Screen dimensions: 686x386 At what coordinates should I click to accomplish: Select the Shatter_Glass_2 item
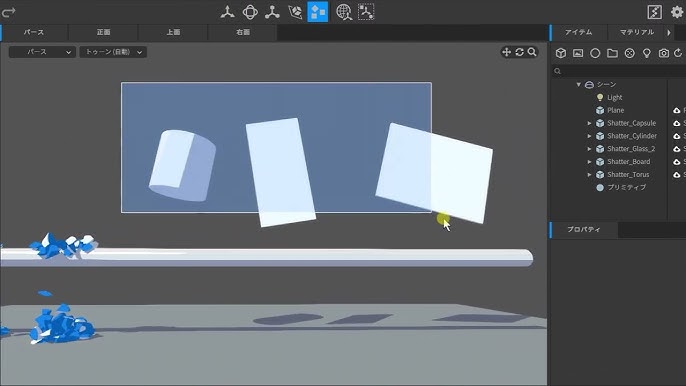631,149
